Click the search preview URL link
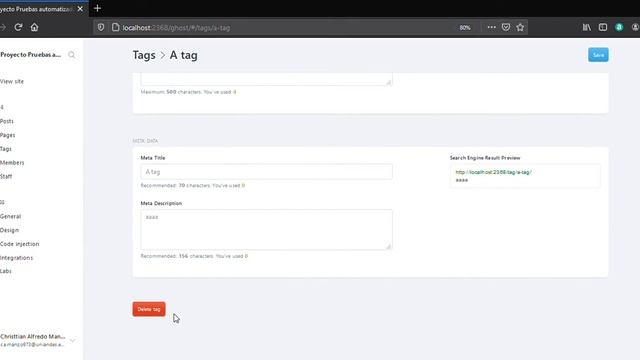This screenshot has height=360, width=640. point(493,172)
